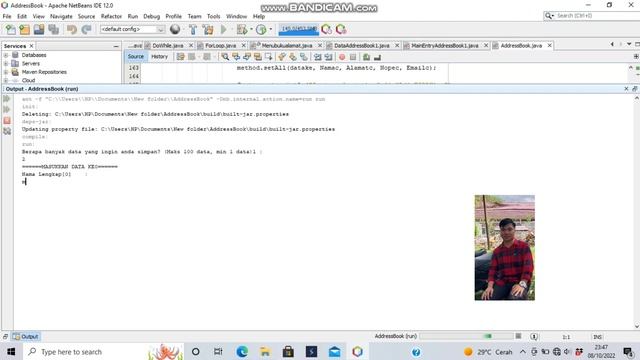Click the Find Previous Occurrence icon
The image size is (640, 360).
point(236,57)
